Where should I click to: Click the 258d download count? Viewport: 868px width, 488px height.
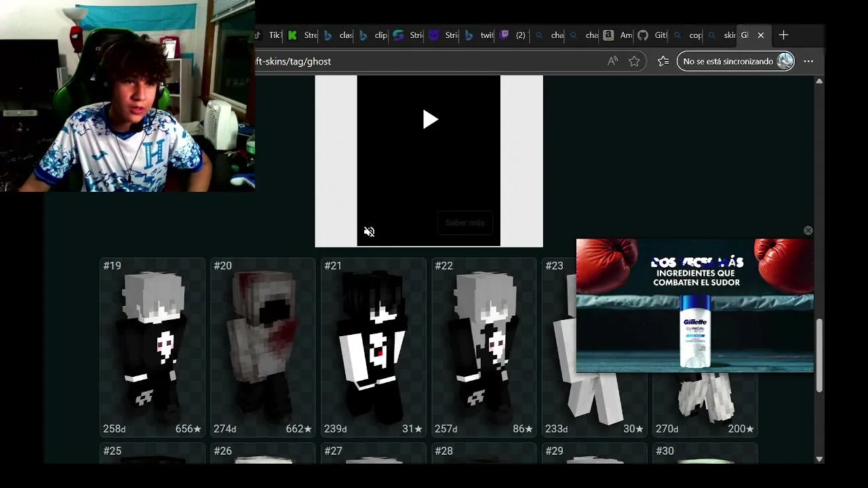tap(115, 429)
